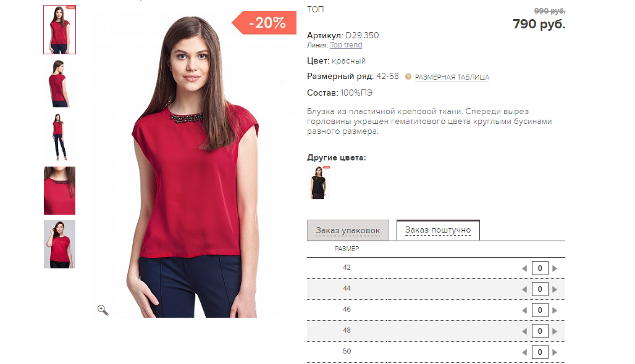The height and width of the screenshot is (364, 635).
Task: Open the РАЗМЕРНАЯ ТАБЛИЦА size chart link
Action: pyautogui.click(x=452, y=77)
